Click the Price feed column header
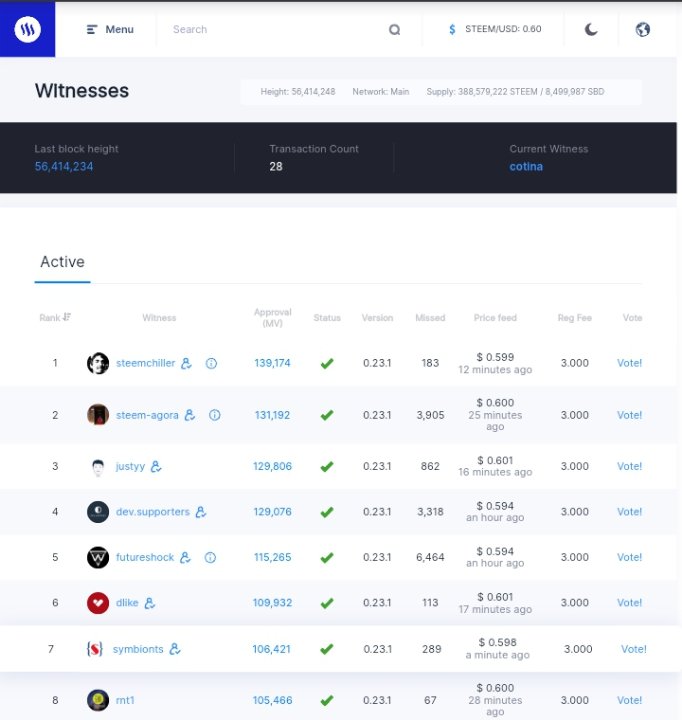The width and height of the screenshot is (682, 720). [x=495, y=318]
